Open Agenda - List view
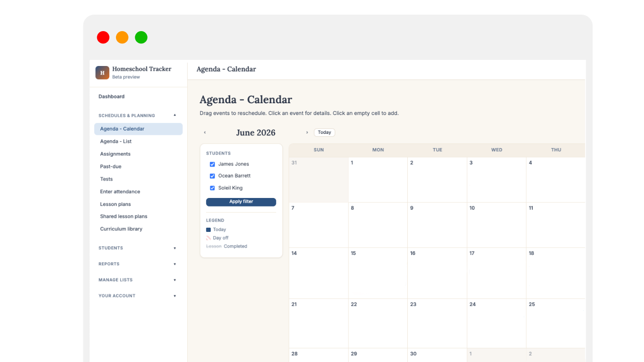Image resolution: width=644 pixels, height=362 pixels. pyautogui.click(x=139, y=141)
